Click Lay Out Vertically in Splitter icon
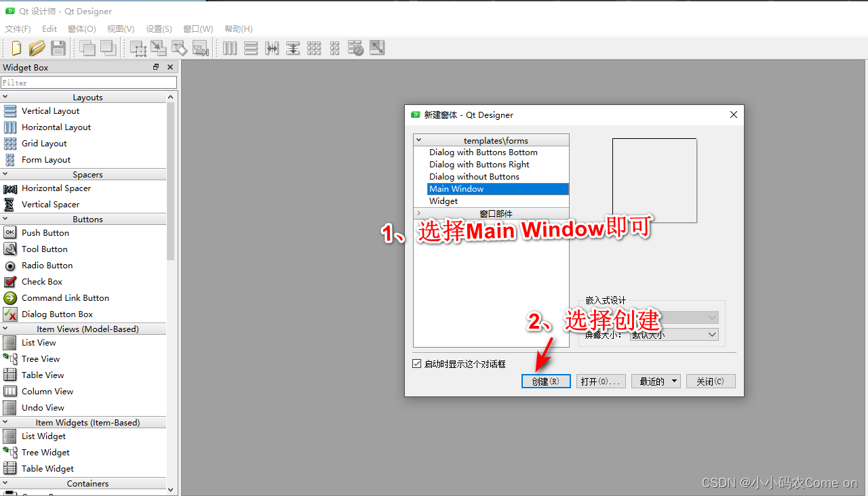 [x=293, y=48]
